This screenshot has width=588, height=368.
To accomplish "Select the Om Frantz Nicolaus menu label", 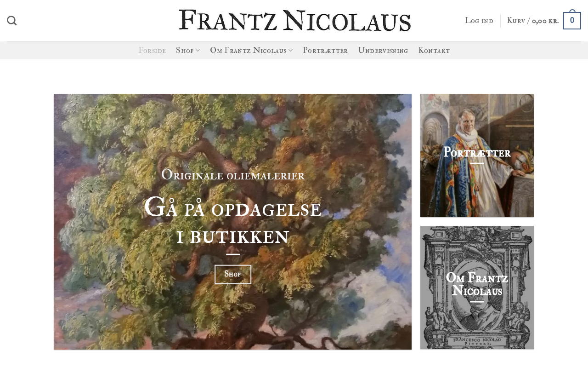I will tap(248, 51).
